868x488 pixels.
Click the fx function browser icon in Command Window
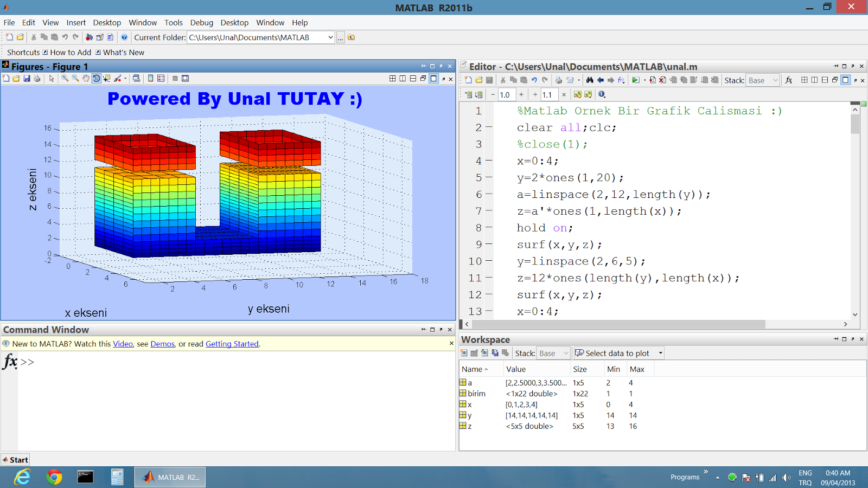pyautogui.click(x=10, y=362)
